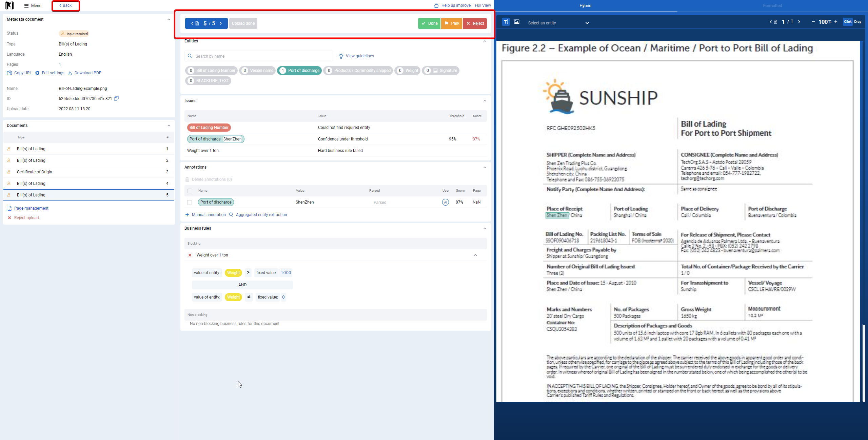Go to previous document in upload navigator
The width and height of the screenshot is (868, 440).
tap(192, 23)
